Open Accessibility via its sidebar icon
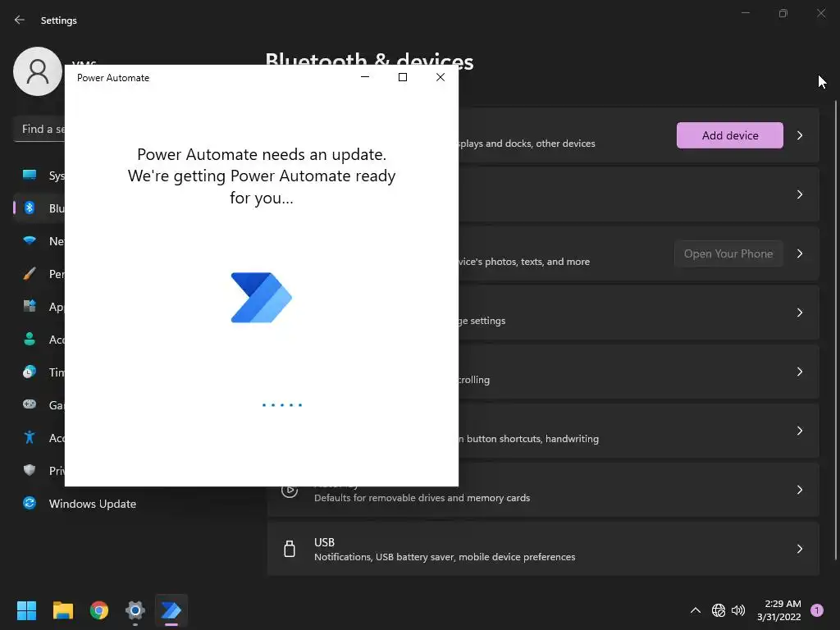 30,438
